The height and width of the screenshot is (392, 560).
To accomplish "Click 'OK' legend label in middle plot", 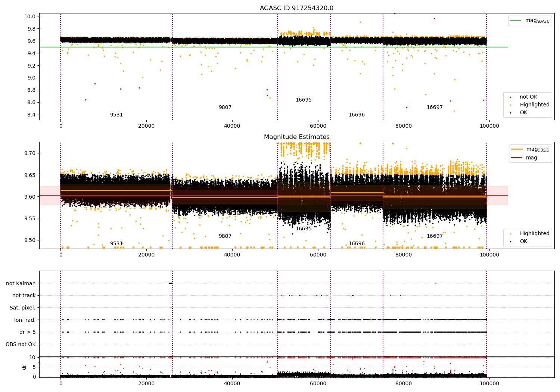I will click(523, 242).
